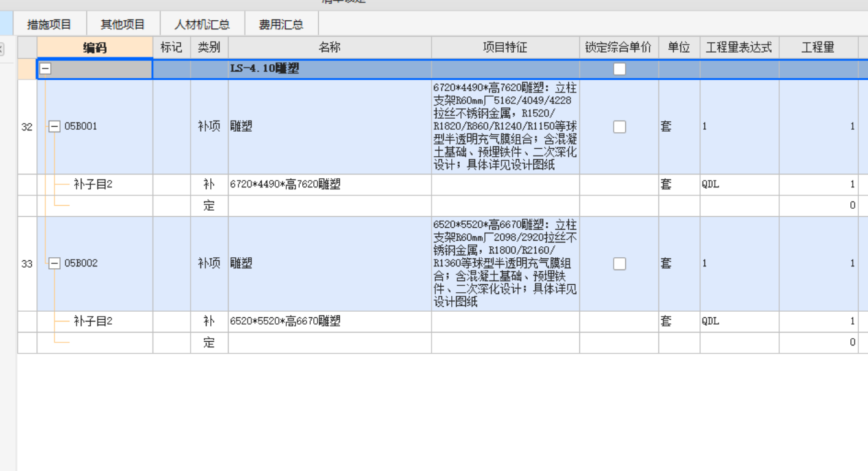Click the 名称 column header

pyautogui.click(x=330, y=48)
